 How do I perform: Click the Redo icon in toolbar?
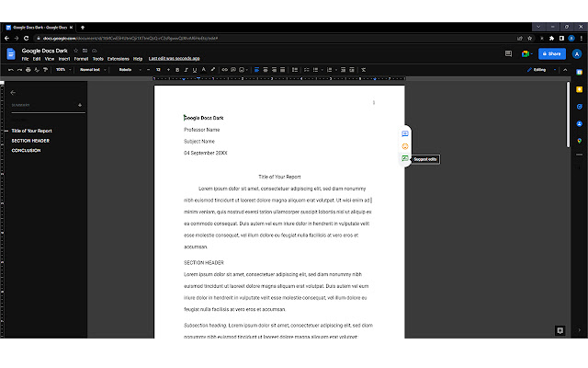(x=19, y=70)
